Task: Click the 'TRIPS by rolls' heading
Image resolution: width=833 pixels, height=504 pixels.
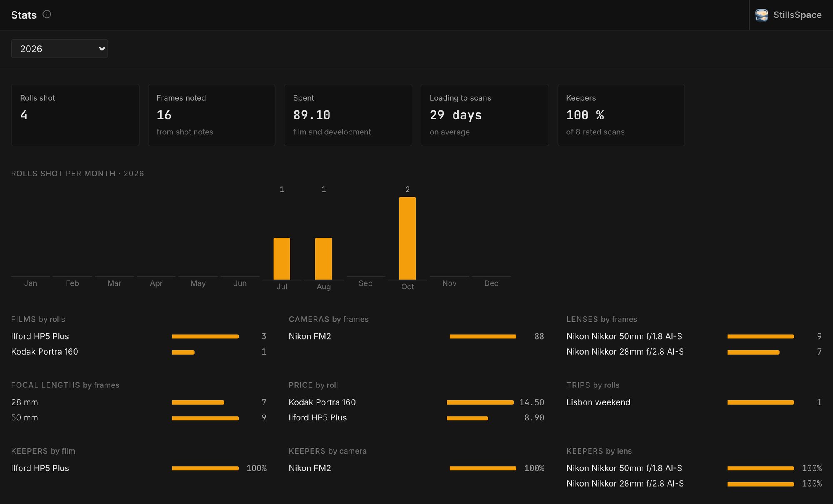Action: [593, 385]
